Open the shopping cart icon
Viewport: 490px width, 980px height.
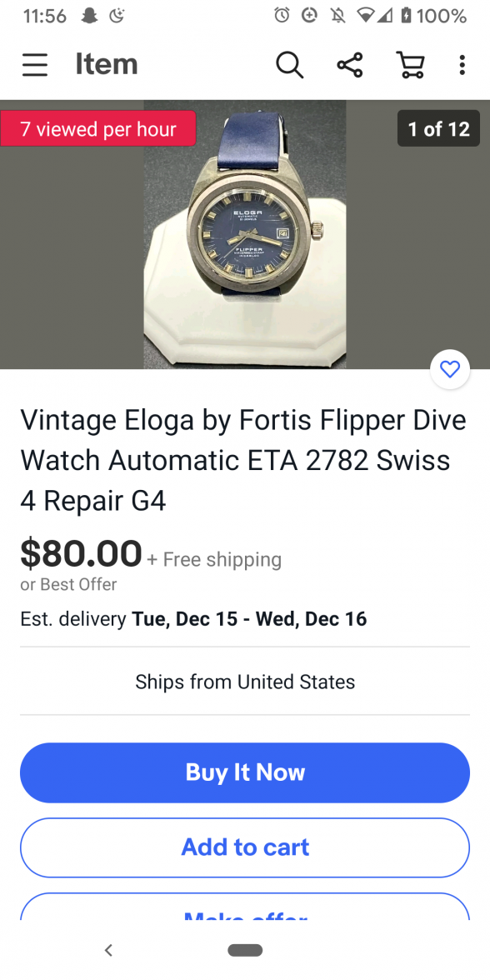point(411,64)
